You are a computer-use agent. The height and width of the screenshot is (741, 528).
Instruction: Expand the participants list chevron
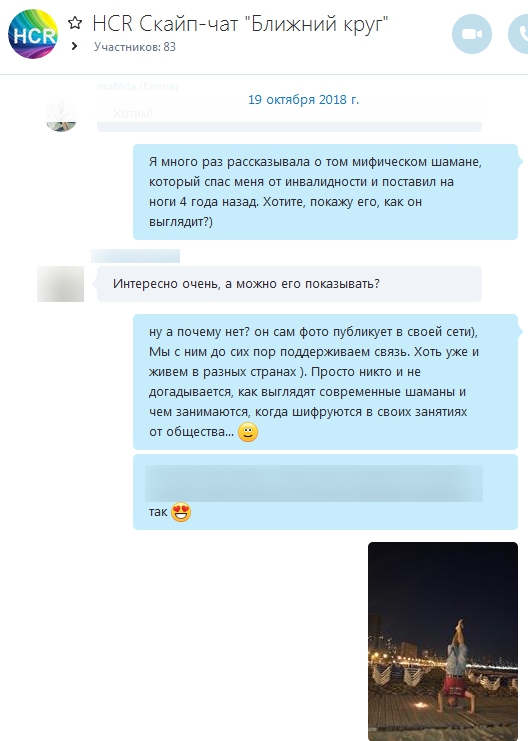[x=74, y=46]
